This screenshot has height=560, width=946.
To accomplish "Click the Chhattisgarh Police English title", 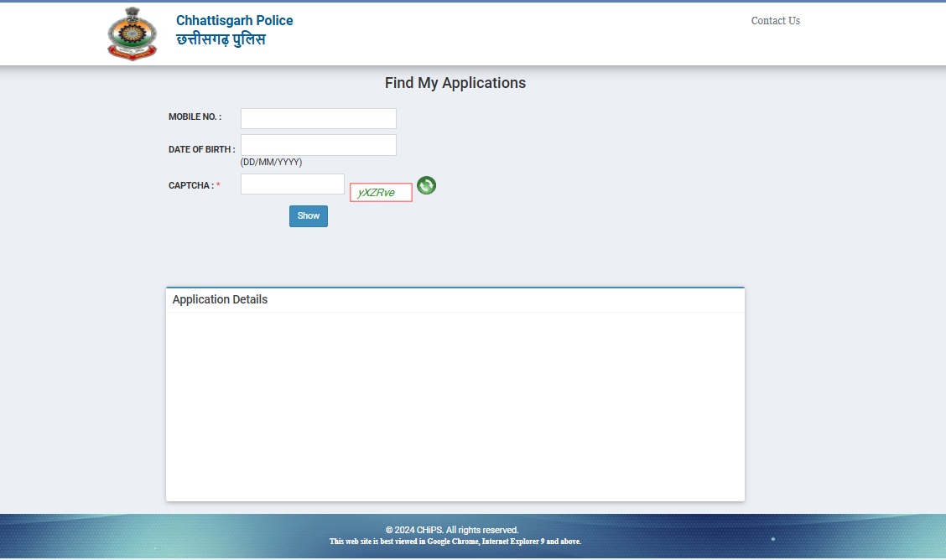I will point(234,20).
